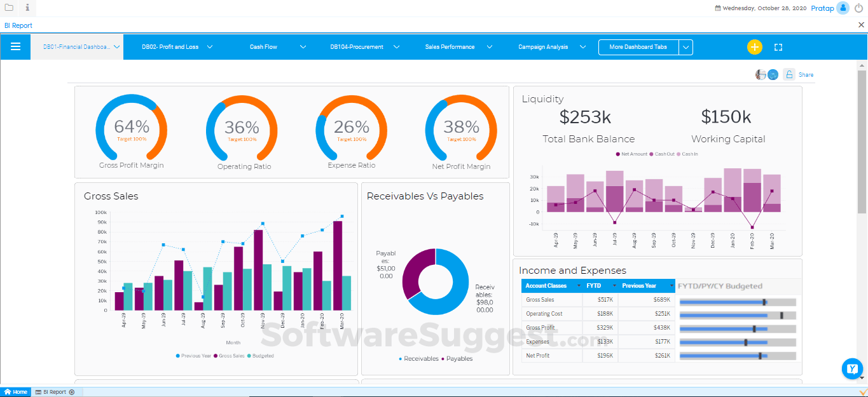The image size is (868, 397).
Task: Expand the More Dashboard Tabs dropdown arrow
Action: coord(685,47)
